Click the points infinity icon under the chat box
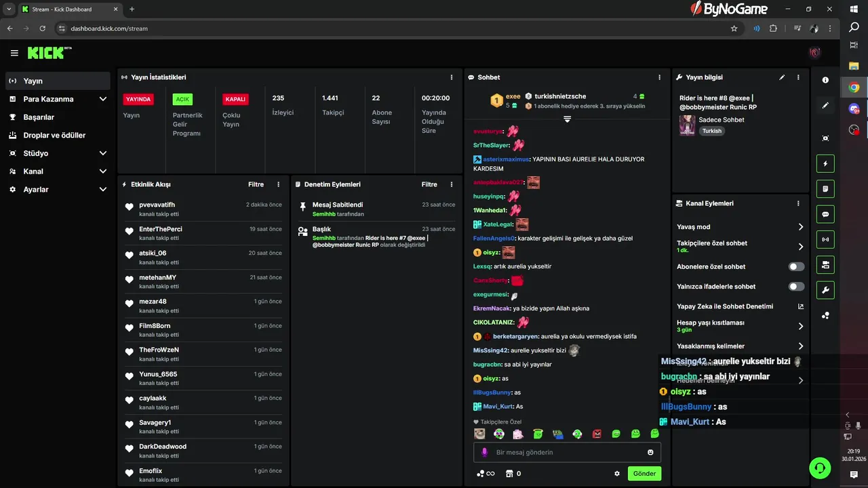The width and height of the screenshot is (868, 488). point(486,474)
